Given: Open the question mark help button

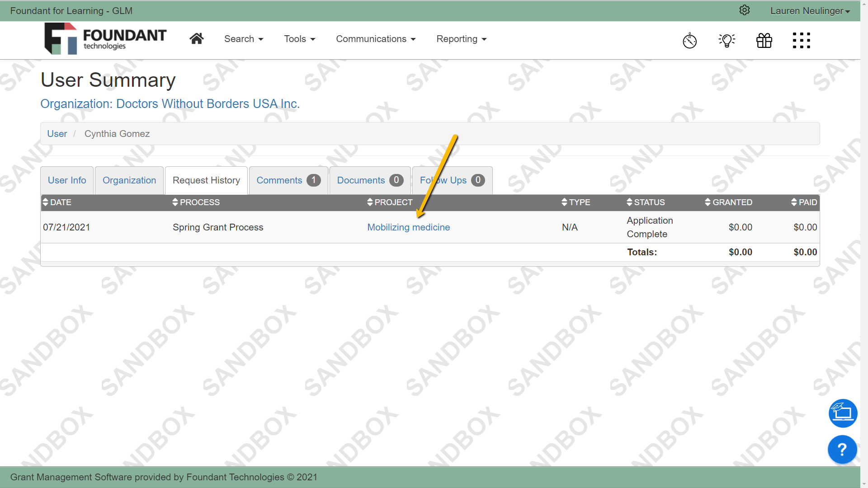Looking at the screenshot, I should pos(842,449).
